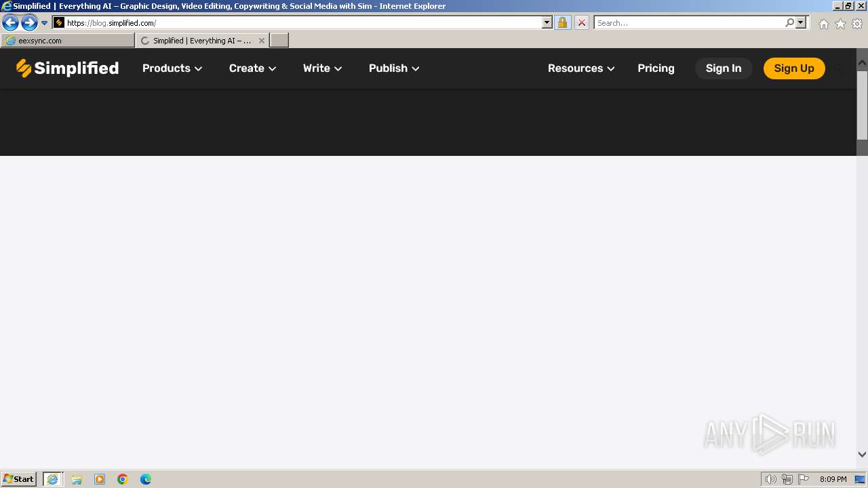
Task: Switch to the eexsync.com tab
Action: pyautogui.click(x=68, y=41)
